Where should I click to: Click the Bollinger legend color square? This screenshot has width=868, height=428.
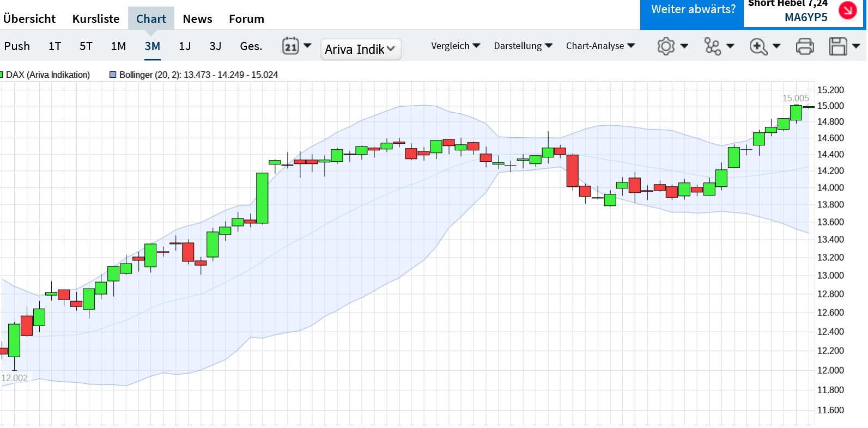coord(113,75)
